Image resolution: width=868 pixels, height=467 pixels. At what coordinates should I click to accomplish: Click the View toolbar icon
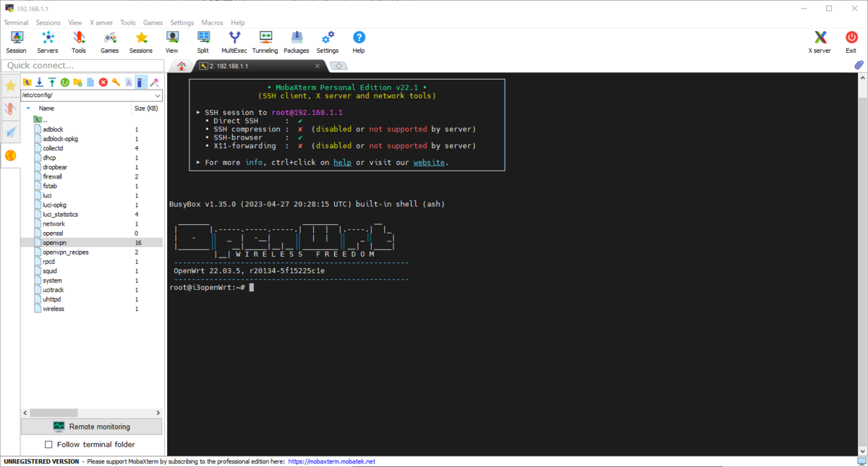pos(172,42)
